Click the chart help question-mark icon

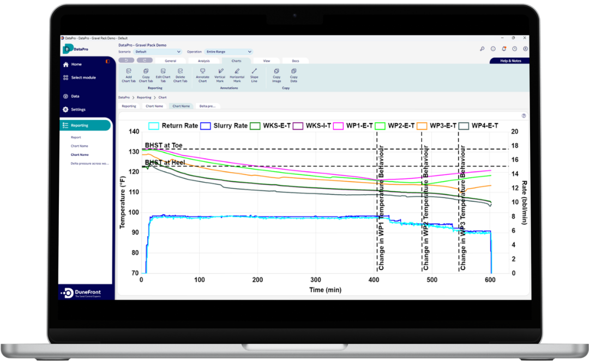(524, 116)
